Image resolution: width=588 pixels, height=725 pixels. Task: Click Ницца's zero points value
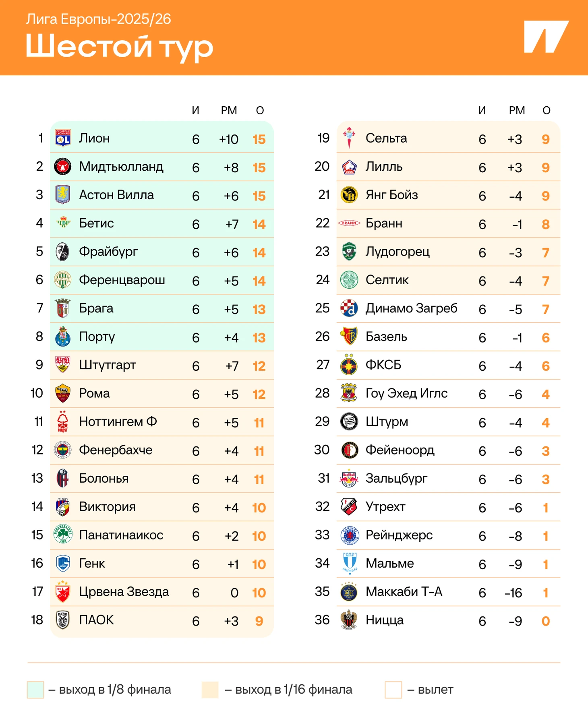pyautogui.click(x=546, y=621)
